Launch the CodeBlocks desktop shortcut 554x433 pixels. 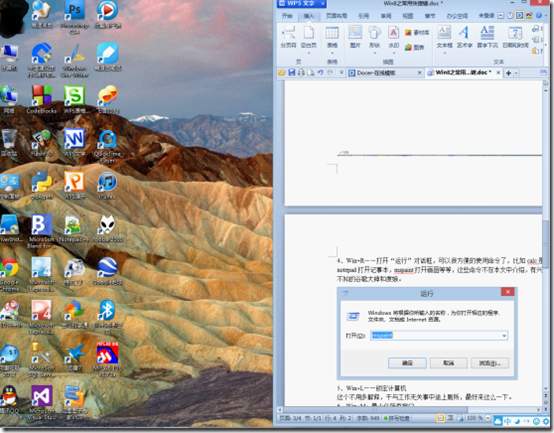click(42, 100)
